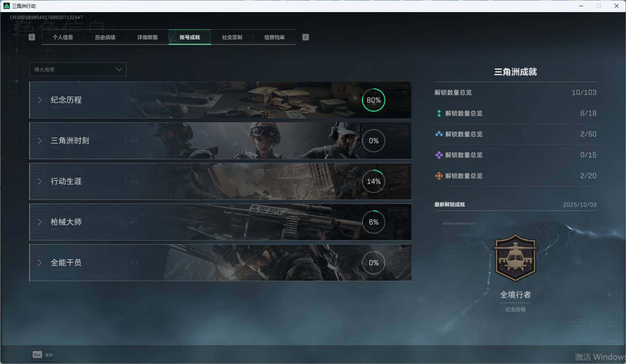Click the 10/103 total unlock count
The width and height of the screenshot is (626, 364).
pos(584,93)
